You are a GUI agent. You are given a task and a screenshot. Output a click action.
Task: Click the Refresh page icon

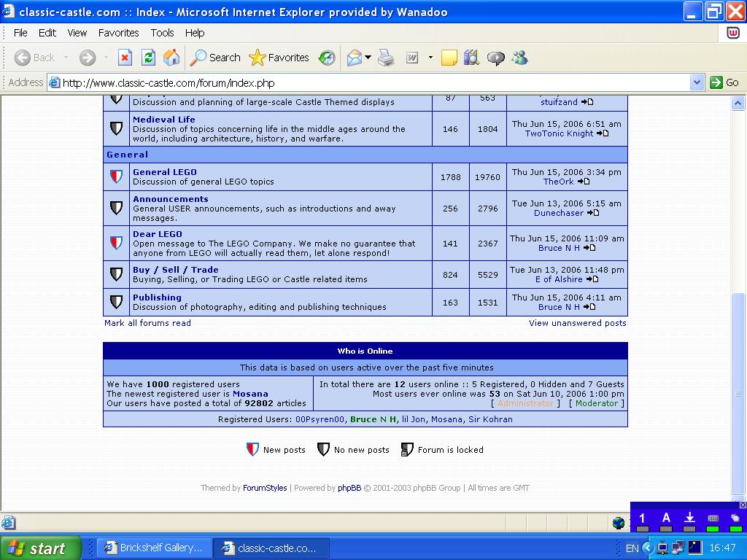pyautogui.click(x=149, y=58)
